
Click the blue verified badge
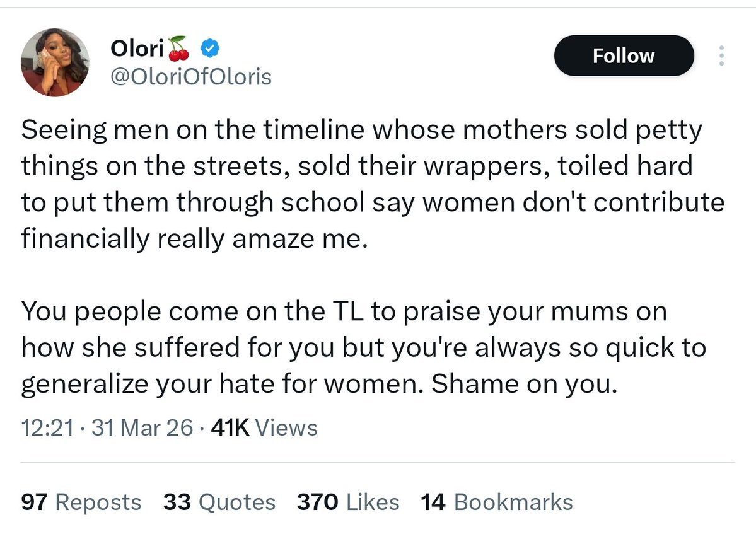coord(209,48)
